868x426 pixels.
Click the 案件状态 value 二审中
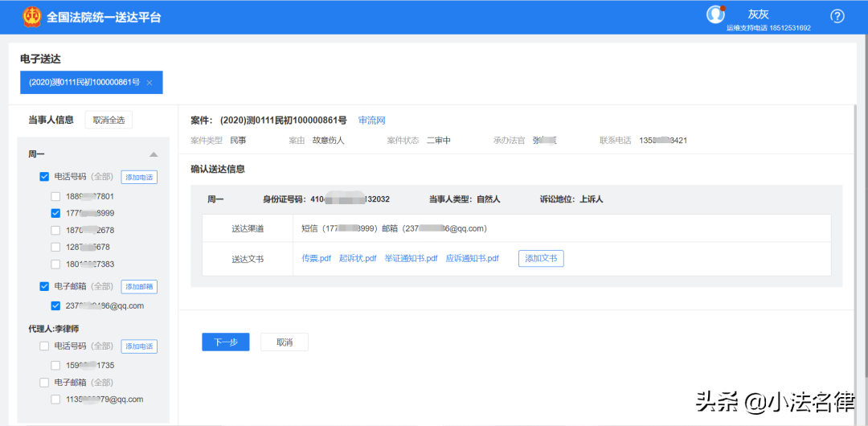(439, 141)
